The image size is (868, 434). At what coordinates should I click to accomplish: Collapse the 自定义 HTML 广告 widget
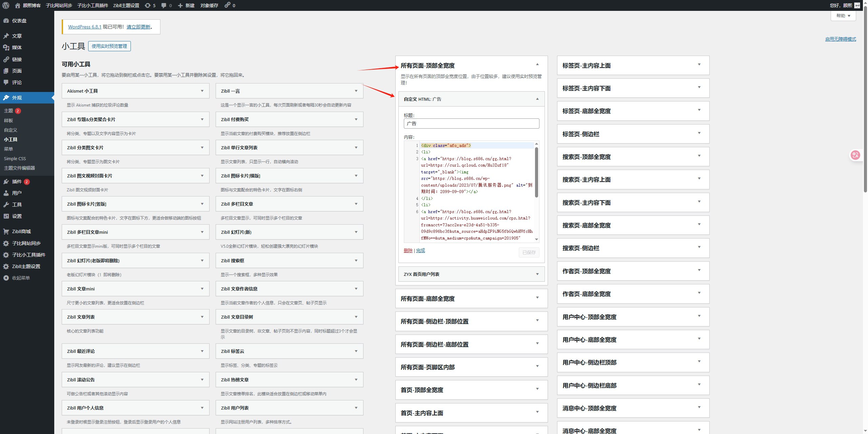click(537, 99)
